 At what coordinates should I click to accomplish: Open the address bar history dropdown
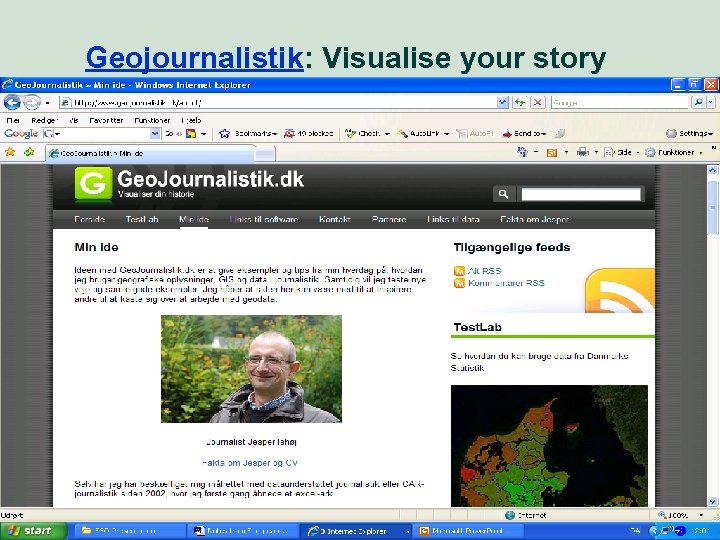[x=503, y=102]
